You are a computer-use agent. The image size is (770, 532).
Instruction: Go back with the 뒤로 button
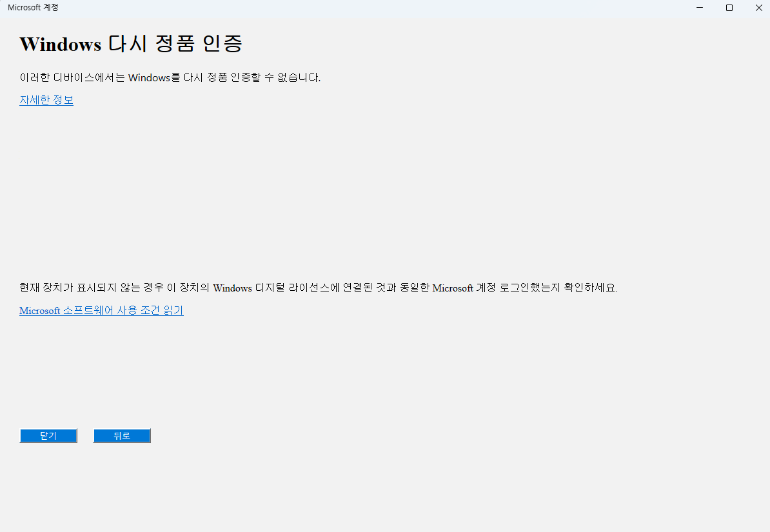click(122, 436)
